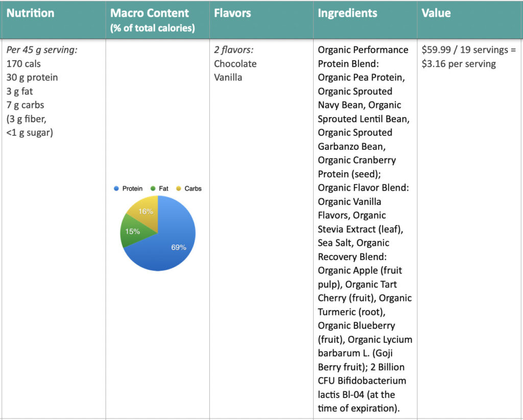Click the Chocolate flavor text

(x=235, y=64)
